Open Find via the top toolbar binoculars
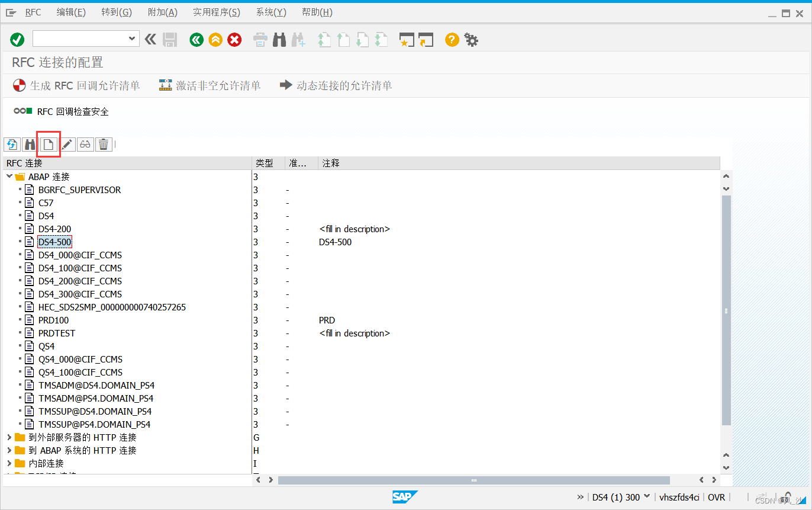This screenshot has height=510, width=812. tap(279, 40)
